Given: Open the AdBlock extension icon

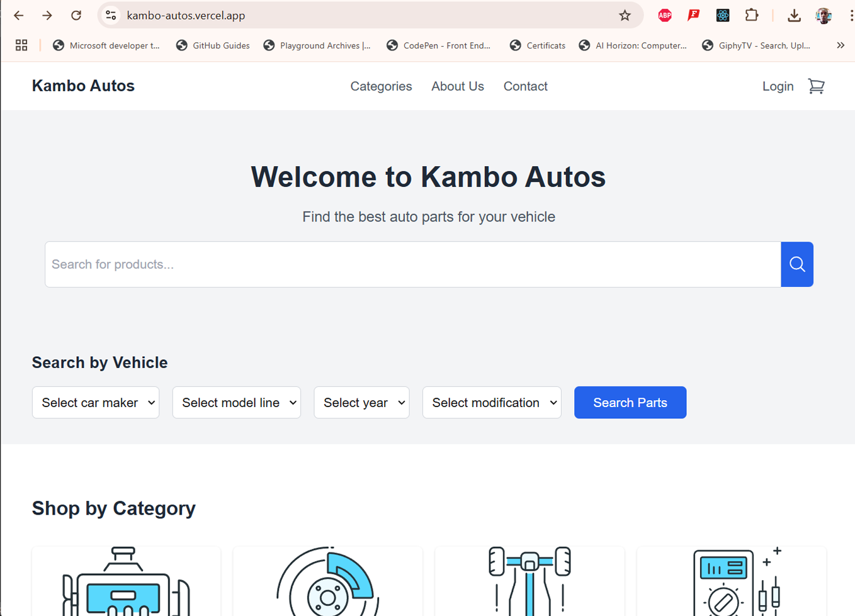Looking at the screenshot, I should [664, 15].
